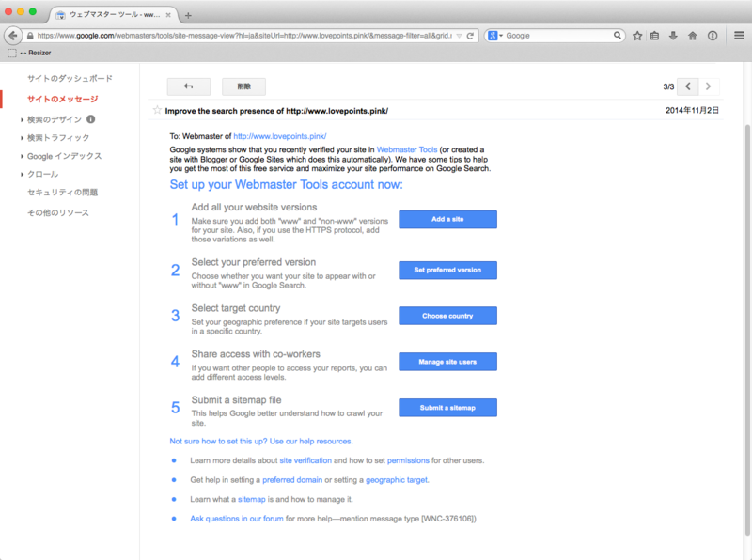Click the Add a site button
Image resolution: width=752 pixels, height=560 pixels.
pyautogui.click(x=448, y=219)
